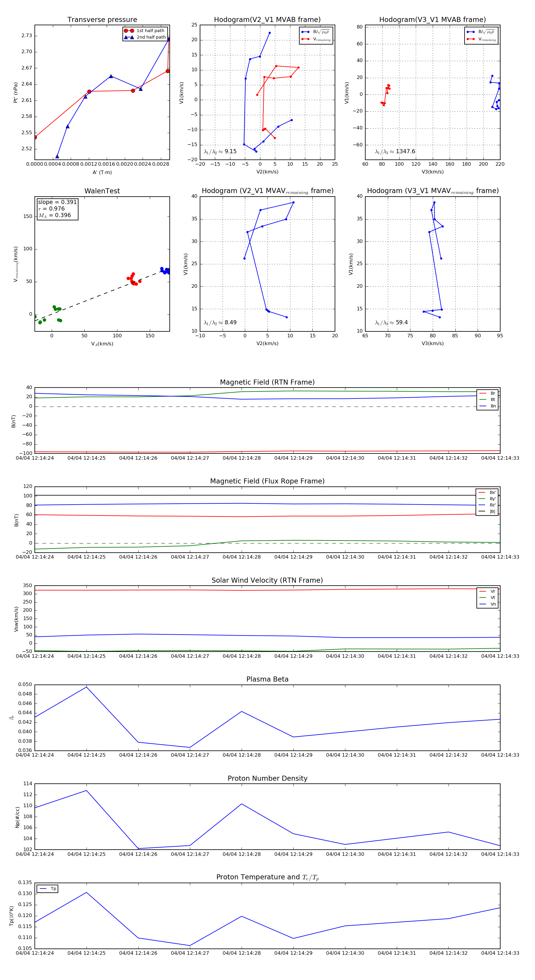The width and height of the screenshot is (535, 980).
Task: Click the 'V_A(km/s)' x-axis label
Action: 102,344
